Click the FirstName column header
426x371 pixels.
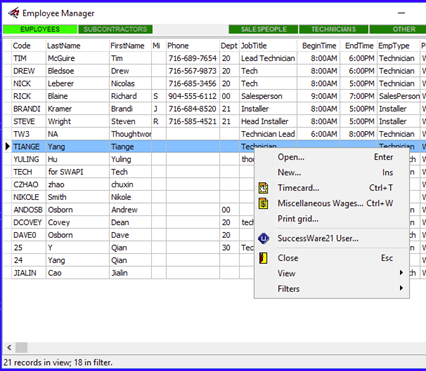tap(130, 46)
